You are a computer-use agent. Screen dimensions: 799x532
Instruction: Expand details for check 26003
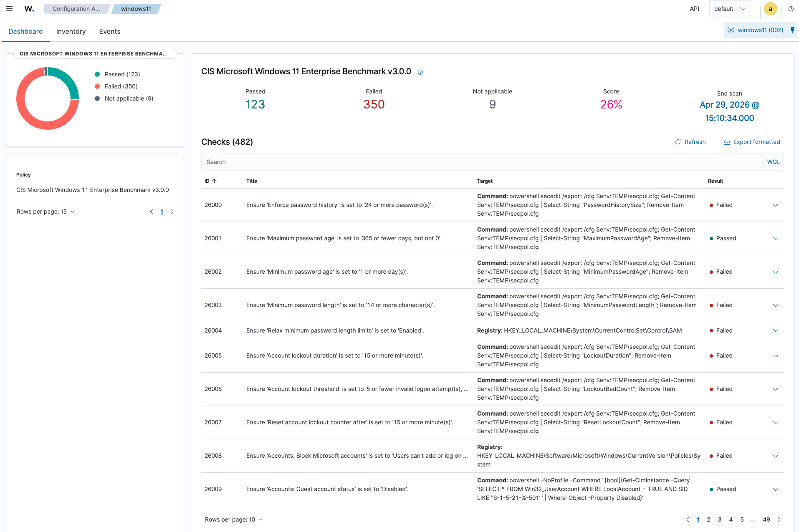[776, 305]
